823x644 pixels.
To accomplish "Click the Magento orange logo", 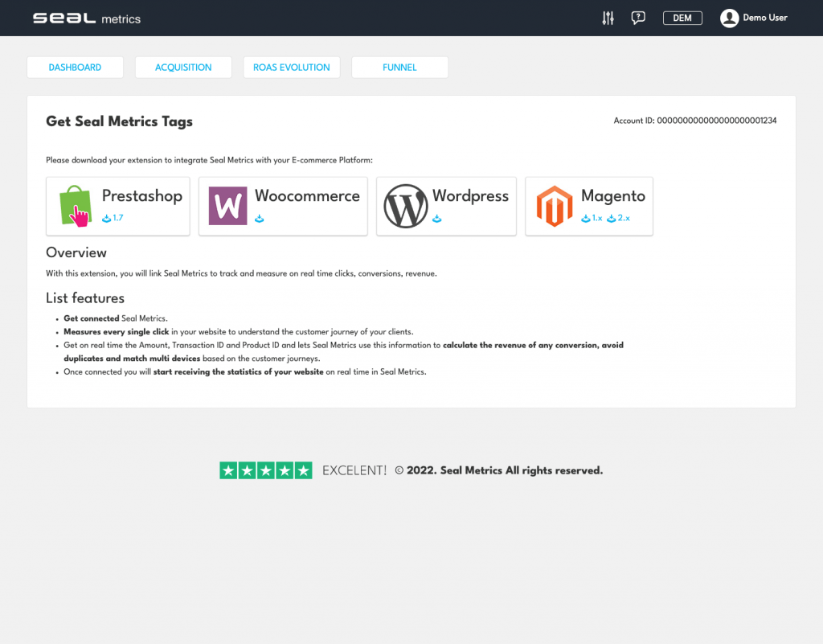I will (x=555, y=207).
